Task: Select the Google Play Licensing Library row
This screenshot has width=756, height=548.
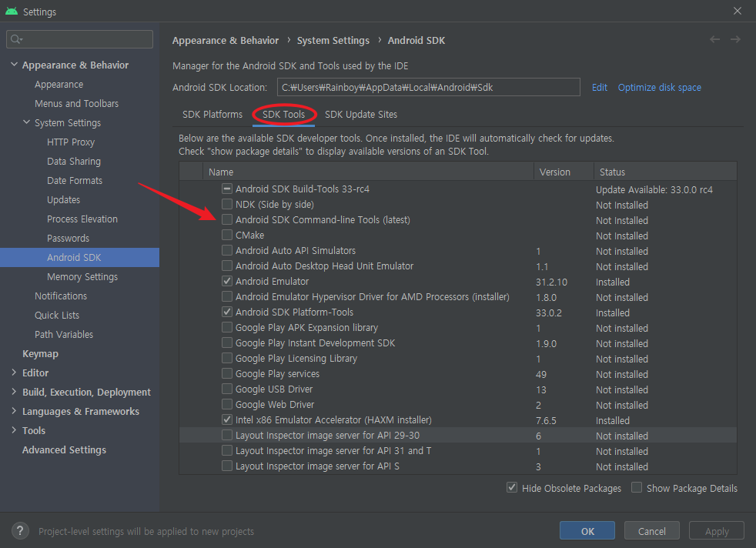Action: (x=457, y=359)
